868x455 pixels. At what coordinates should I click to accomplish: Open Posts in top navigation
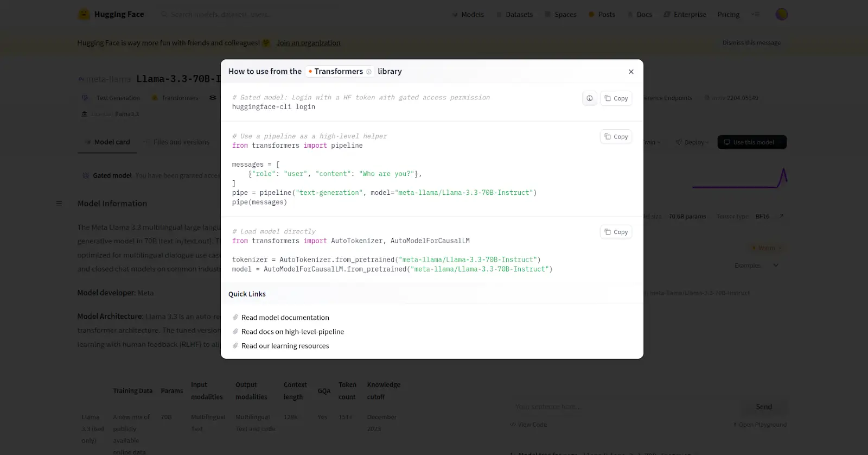tap(602, 15)
